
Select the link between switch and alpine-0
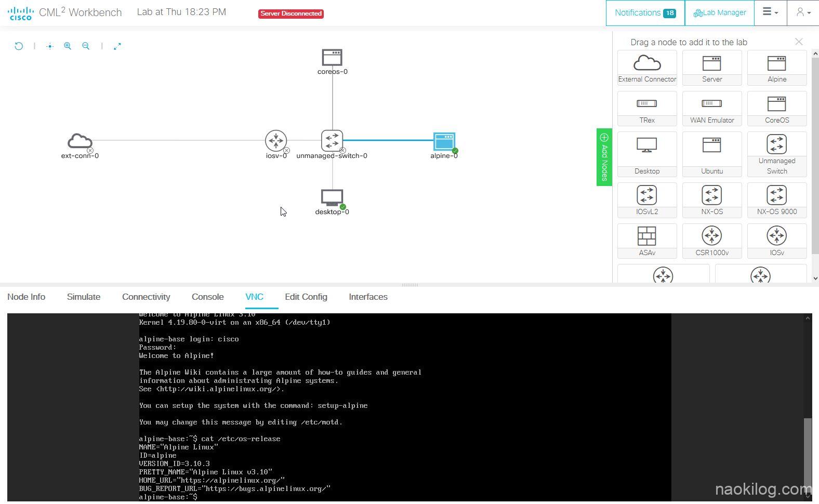(x=388, y=140)
